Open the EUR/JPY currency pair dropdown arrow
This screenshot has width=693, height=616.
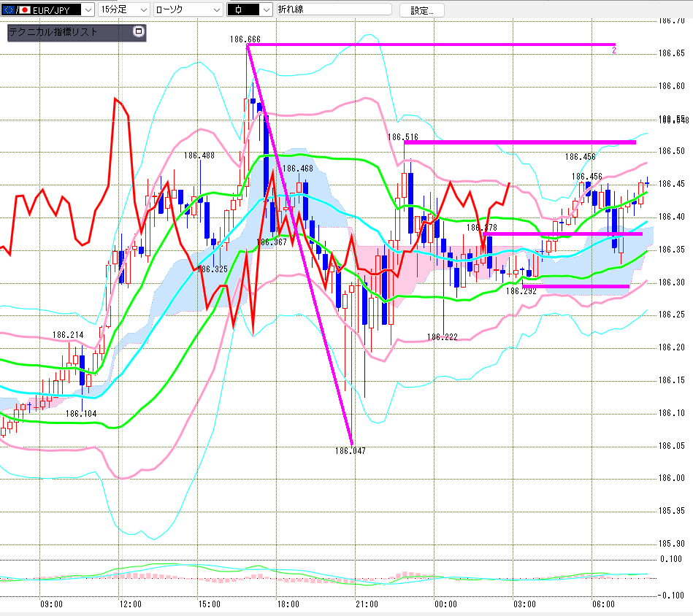click(x=88, y=9)
